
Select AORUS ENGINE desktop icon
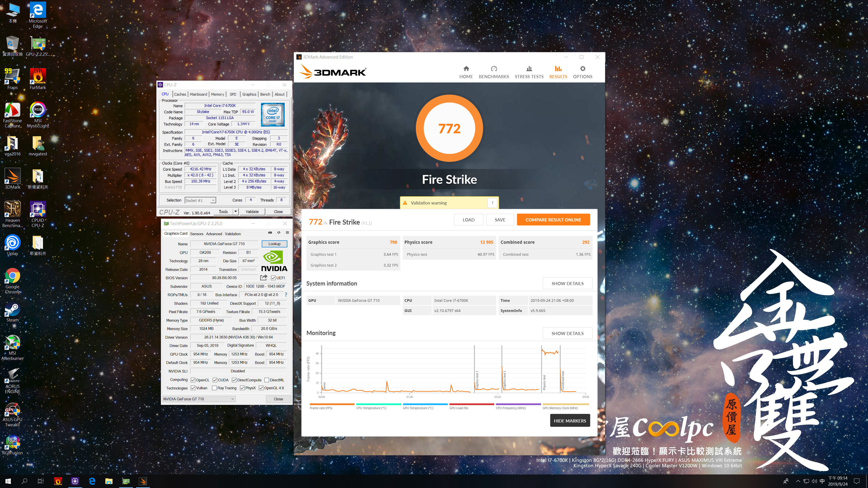point(12,380)
